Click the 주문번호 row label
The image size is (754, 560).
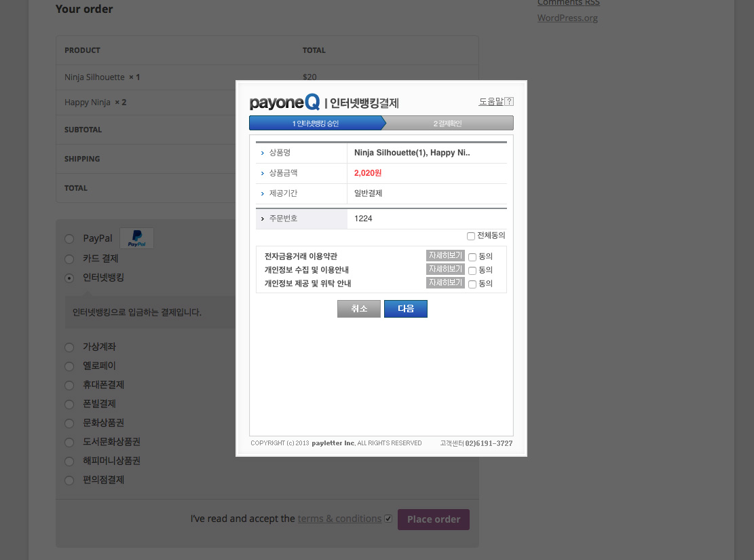[x=283, y=219]
